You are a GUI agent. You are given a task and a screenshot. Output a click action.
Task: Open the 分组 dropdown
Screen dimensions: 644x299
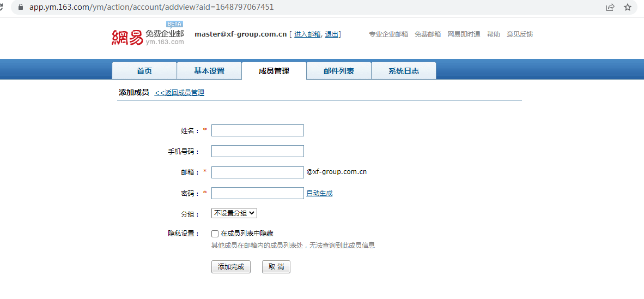(x=234, y=213)
